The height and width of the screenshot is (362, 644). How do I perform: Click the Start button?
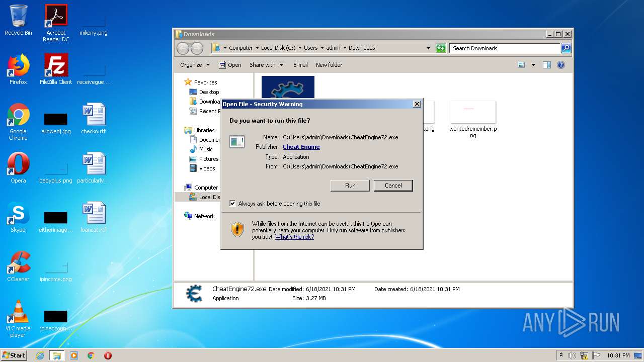[x=14, y=355]
